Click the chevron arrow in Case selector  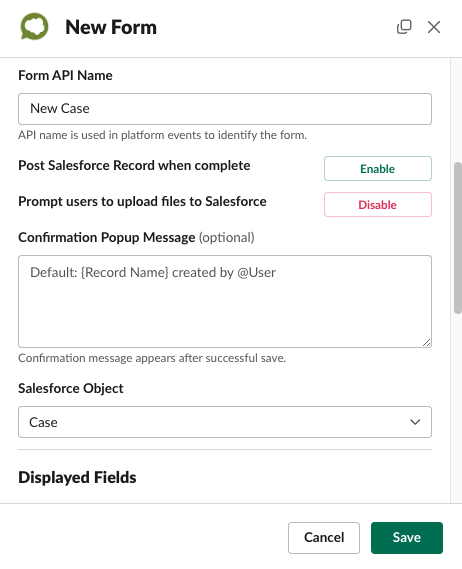coord(415,422)
